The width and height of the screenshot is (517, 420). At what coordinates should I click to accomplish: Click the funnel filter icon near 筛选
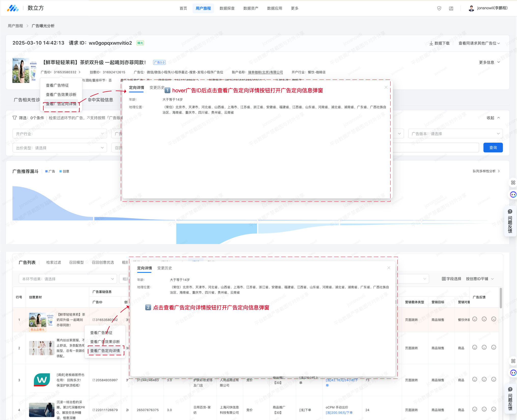(x=15, y=118)
